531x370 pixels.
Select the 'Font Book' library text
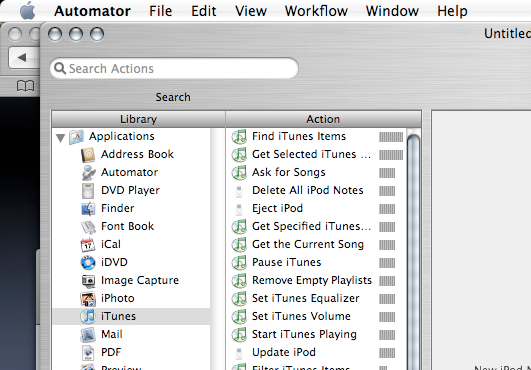[128, 226]
